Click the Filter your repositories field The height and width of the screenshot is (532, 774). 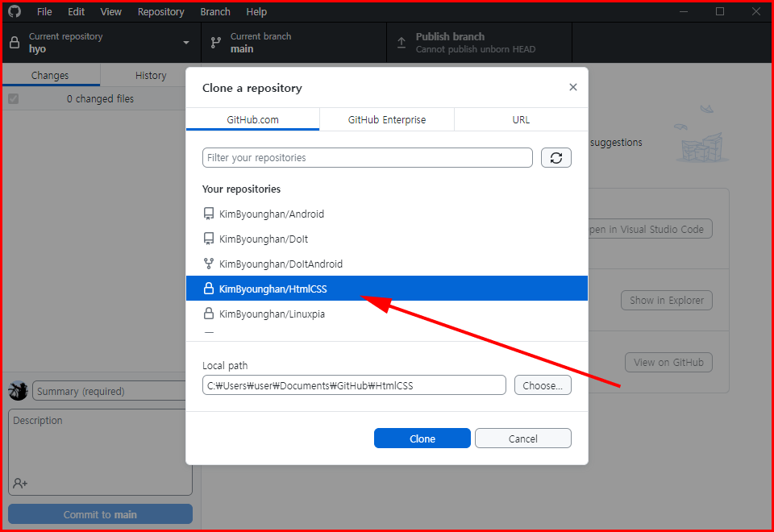[x=368, y=158]
